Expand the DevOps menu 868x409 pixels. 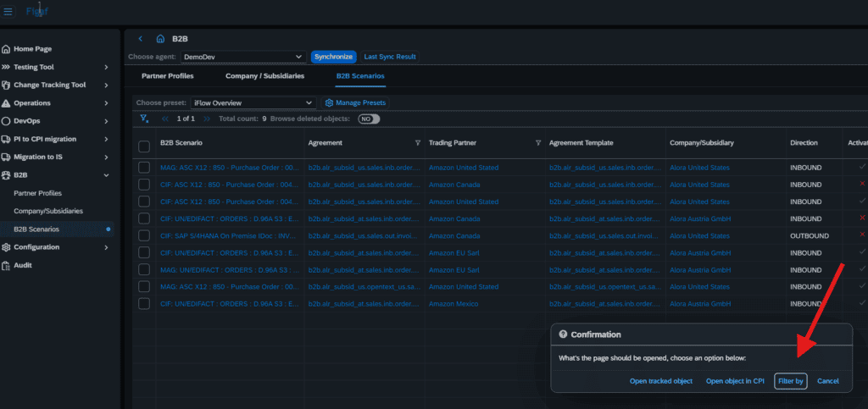coord(106,121)
